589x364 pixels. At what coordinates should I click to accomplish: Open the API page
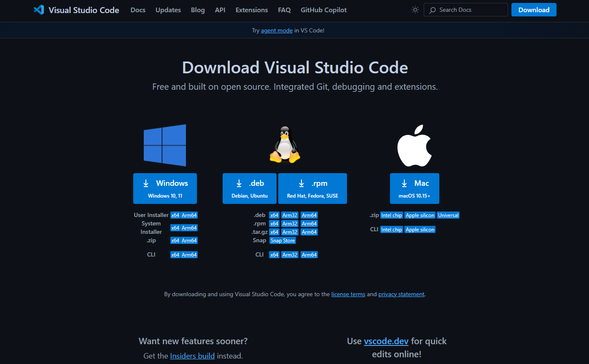coord(220,10)
